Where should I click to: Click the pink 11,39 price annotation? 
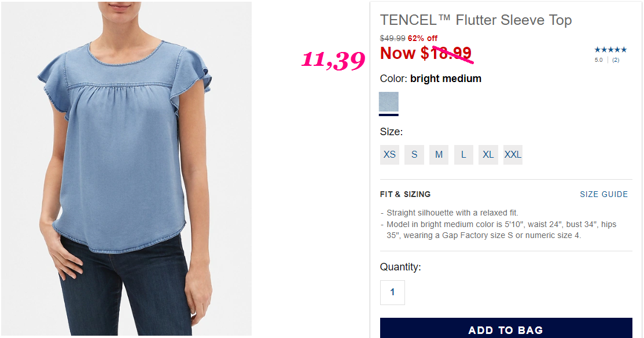click(x=333, y=60)
